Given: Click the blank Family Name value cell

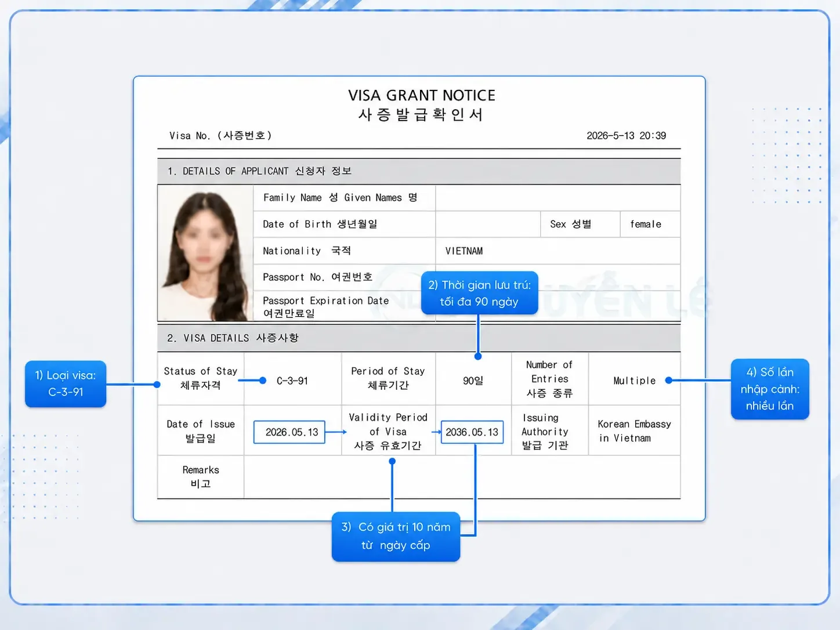Looking at the screenshot, I should tap(558, 198).
